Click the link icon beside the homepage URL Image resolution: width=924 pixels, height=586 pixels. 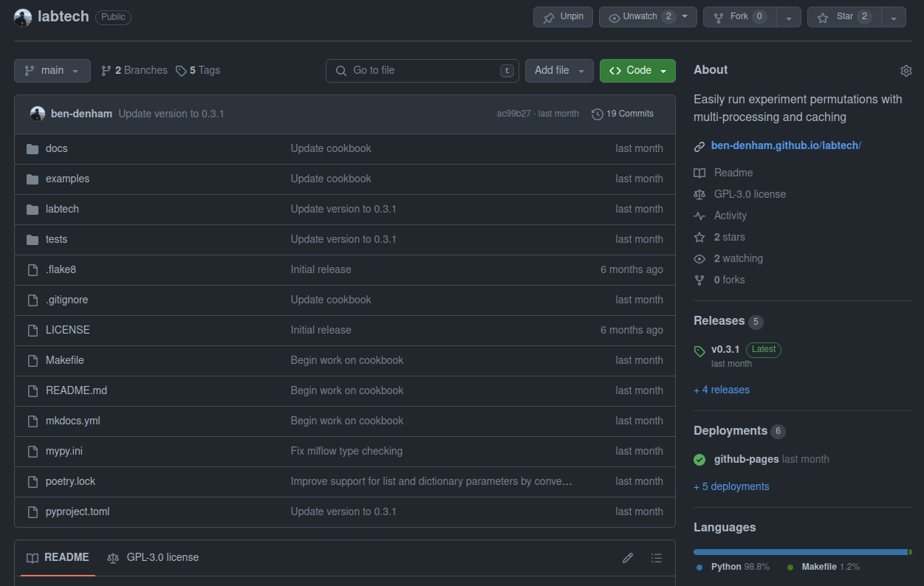[699, 147]
